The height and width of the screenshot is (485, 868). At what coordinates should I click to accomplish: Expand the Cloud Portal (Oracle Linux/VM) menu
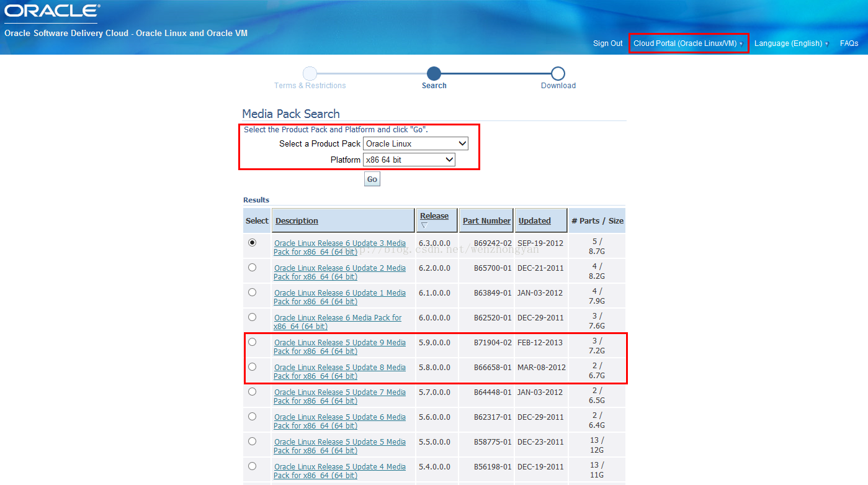pyautogui.click(x=688, y=43)
